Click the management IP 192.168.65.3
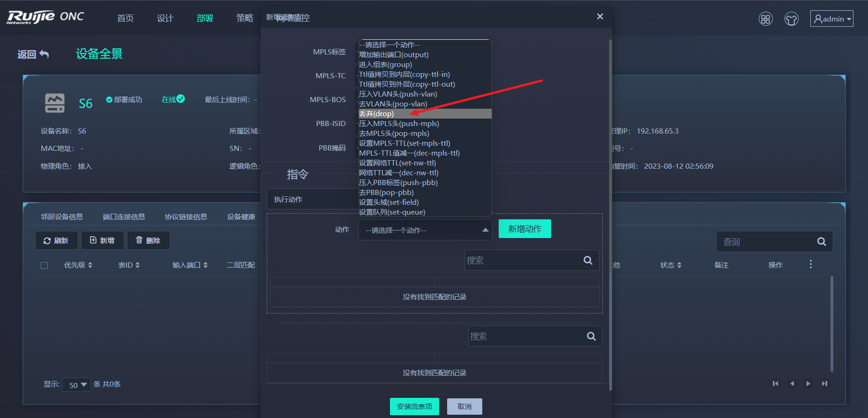Viewport: 868px width, 418px height. point(658,131)
